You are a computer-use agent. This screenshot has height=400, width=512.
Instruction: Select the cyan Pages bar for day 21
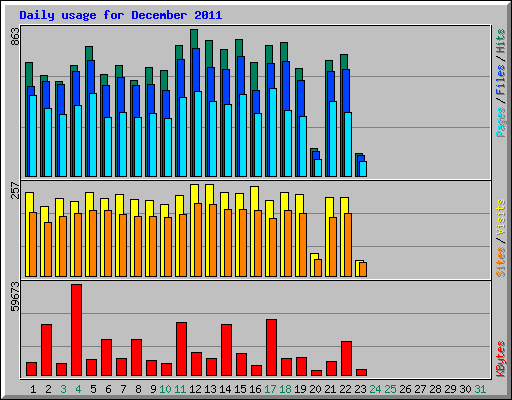tap(333, 139)
